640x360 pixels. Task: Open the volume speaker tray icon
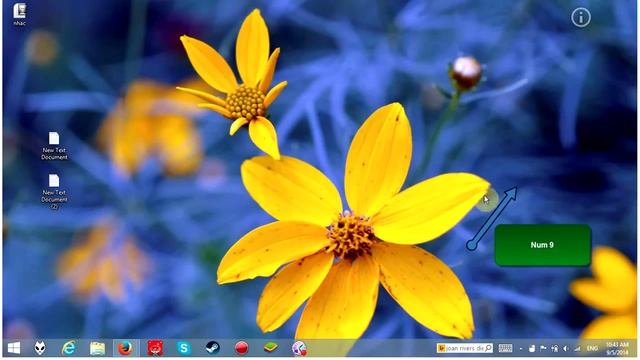[x=566, y=349]
